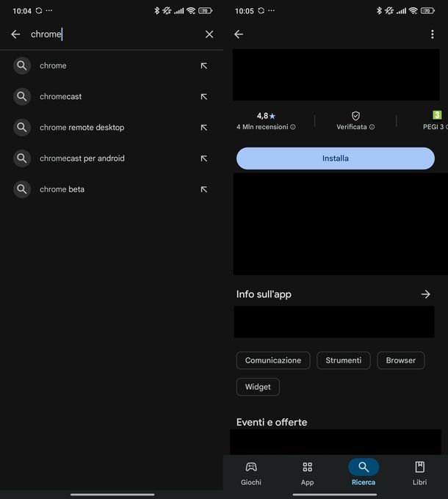Tap the Eventi e offerte heading

point(272,422)
